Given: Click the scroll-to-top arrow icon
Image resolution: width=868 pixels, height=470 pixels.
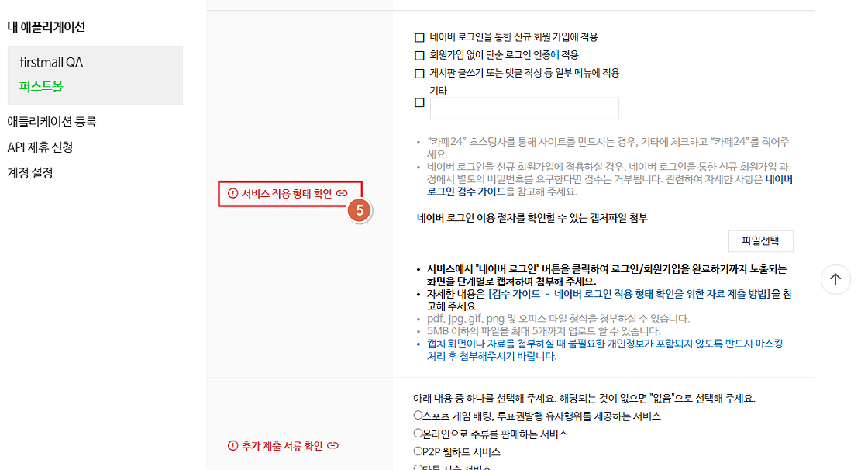Looking at the screenshot, I should click(835, 279).
